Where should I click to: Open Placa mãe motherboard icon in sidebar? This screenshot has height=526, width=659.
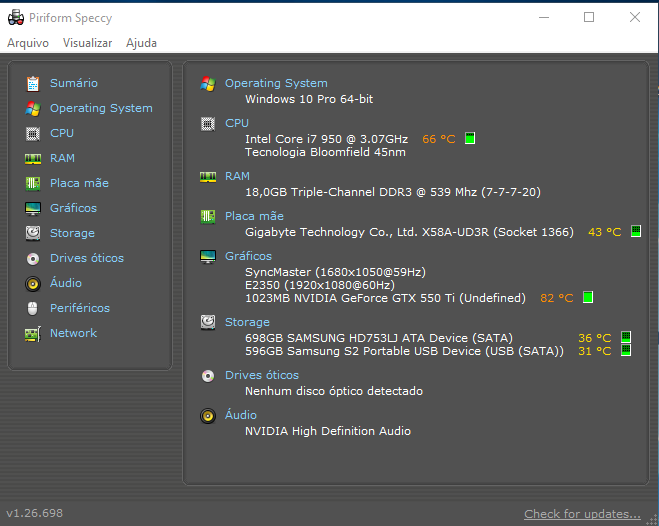(33, 184)
